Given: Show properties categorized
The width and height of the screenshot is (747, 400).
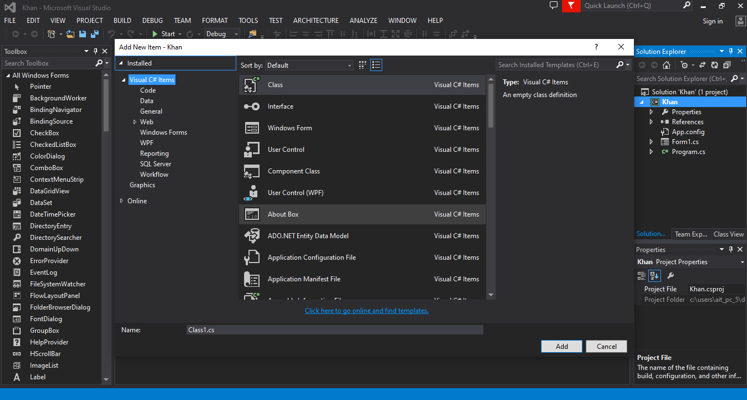Looking at the screenshot, I should pos(641,275).
